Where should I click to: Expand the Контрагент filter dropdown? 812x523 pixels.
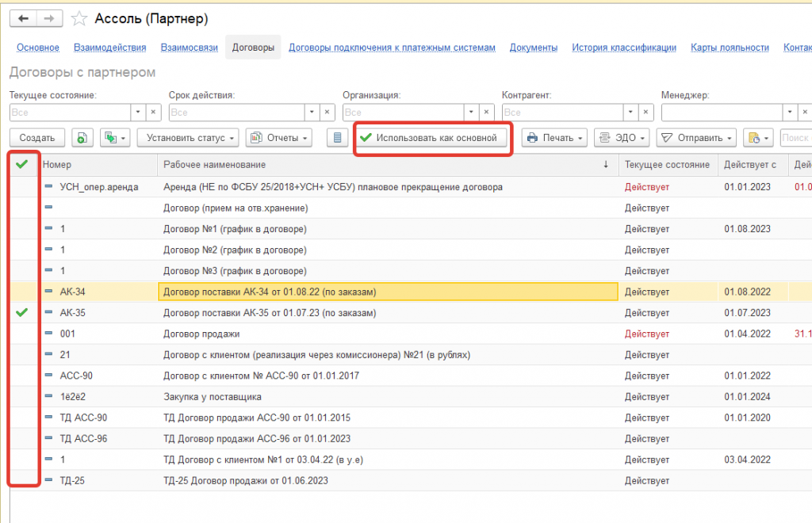click(630, 113)
